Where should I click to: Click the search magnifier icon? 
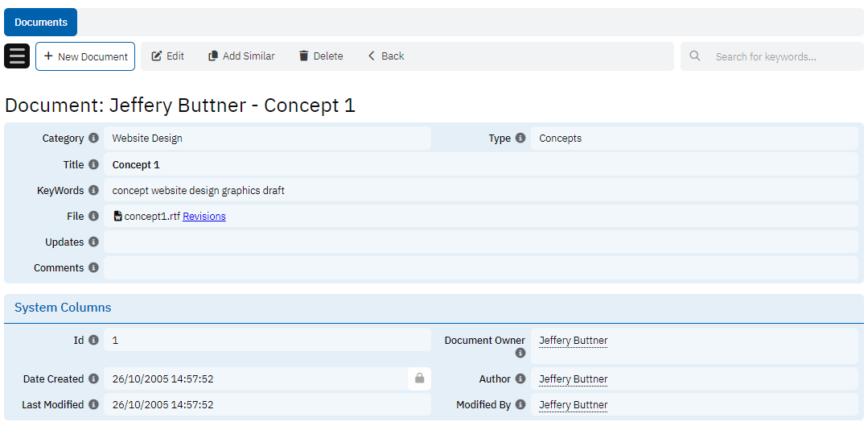click(x=696, y=56)
